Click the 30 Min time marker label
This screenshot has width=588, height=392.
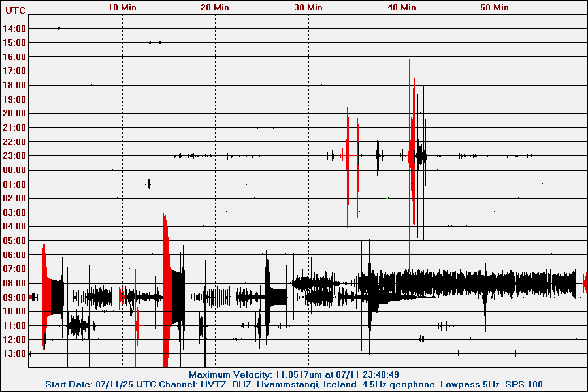[308, 7]
